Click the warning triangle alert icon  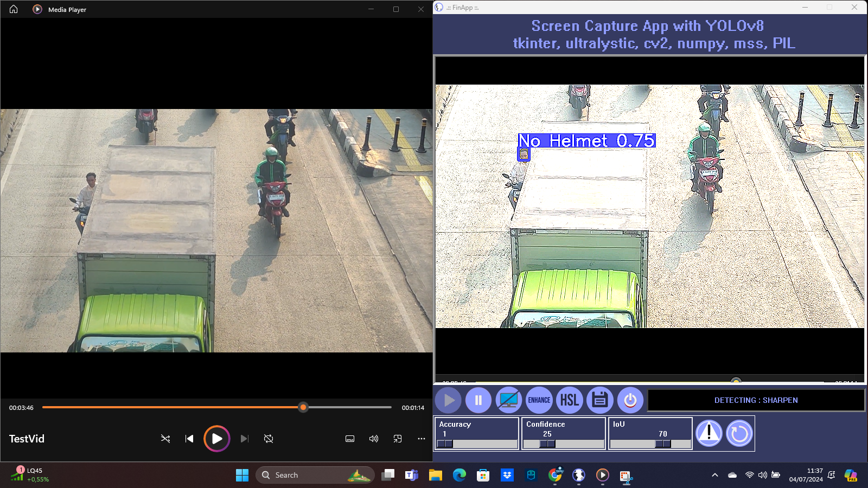(709, 433)
